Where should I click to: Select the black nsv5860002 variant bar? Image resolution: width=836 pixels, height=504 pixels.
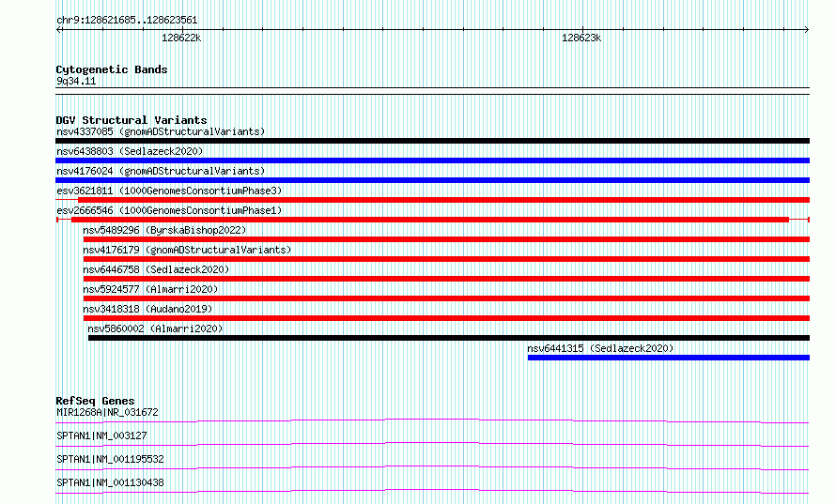point(449,338)
